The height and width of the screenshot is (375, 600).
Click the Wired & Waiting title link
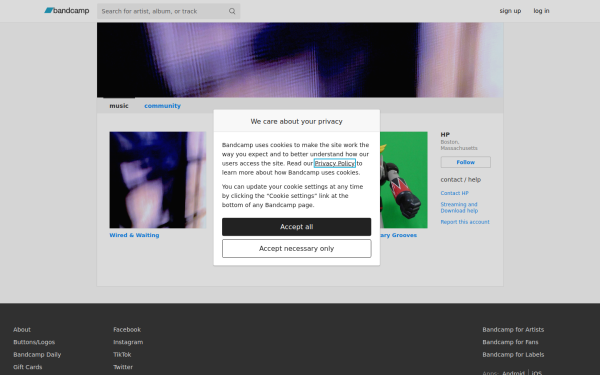[x=134, y=235]
